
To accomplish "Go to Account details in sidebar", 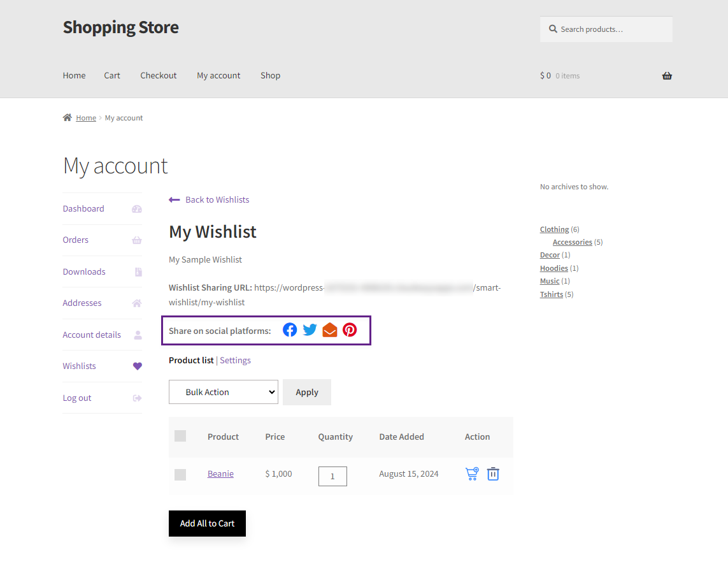I will coord(92,335).
